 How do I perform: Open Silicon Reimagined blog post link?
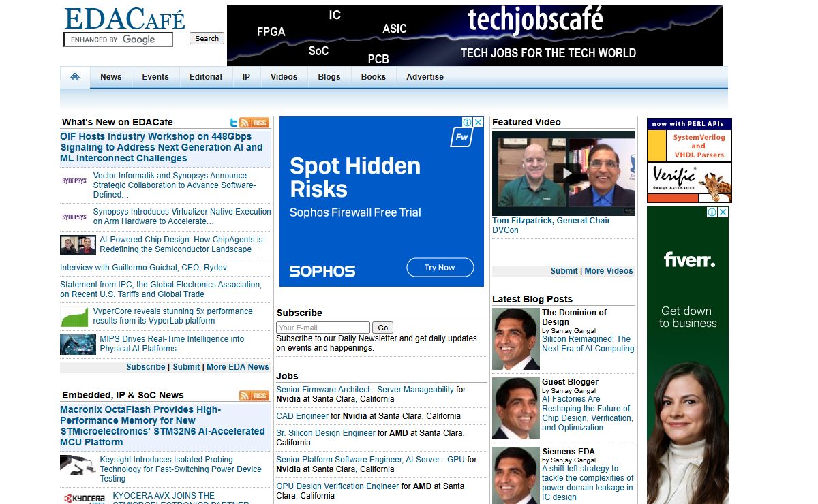point(588,344)
